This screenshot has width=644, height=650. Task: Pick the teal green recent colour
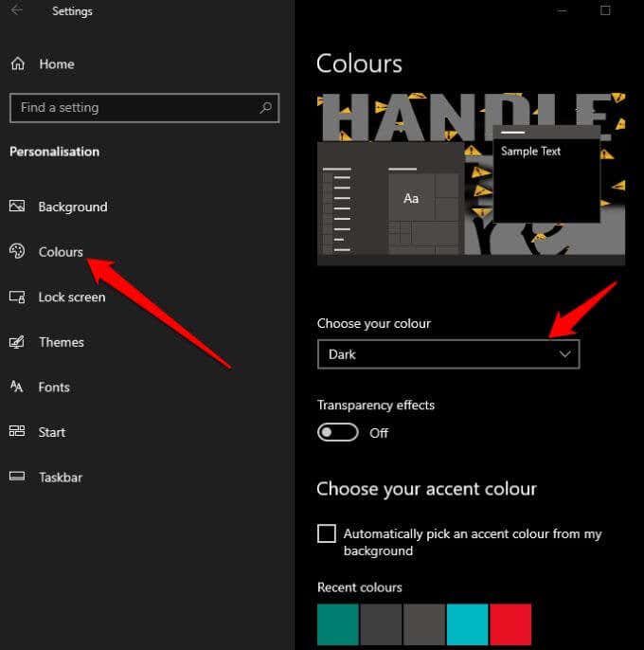[x=338, y=624]
